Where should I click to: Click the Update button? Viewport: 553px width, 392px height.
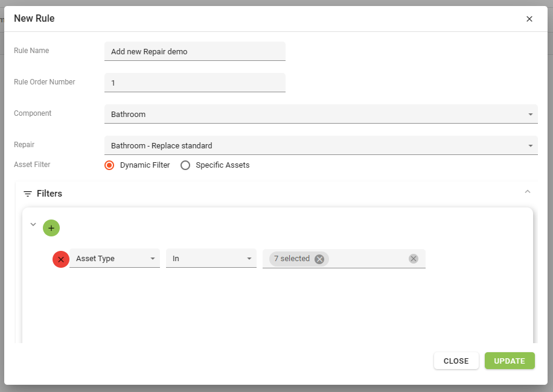pyautogui.click(x=510, y=361)
